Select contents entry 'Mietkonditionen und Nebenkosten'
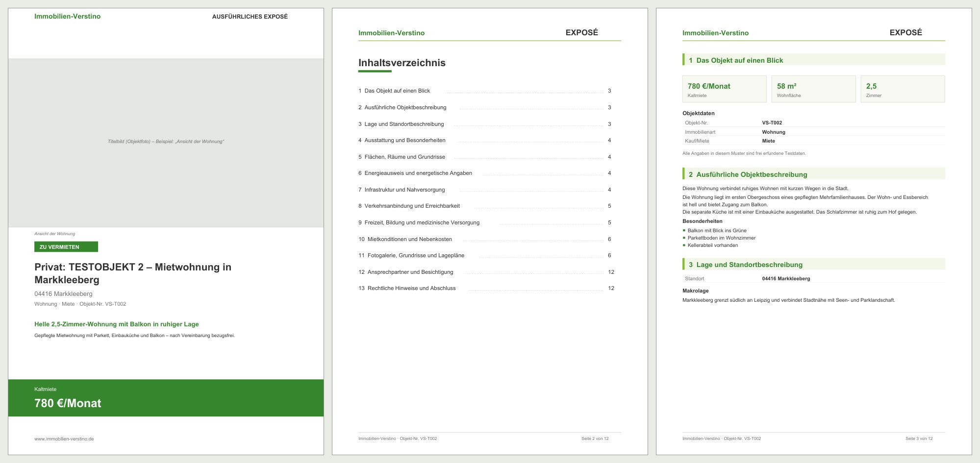 pos(485,239)
